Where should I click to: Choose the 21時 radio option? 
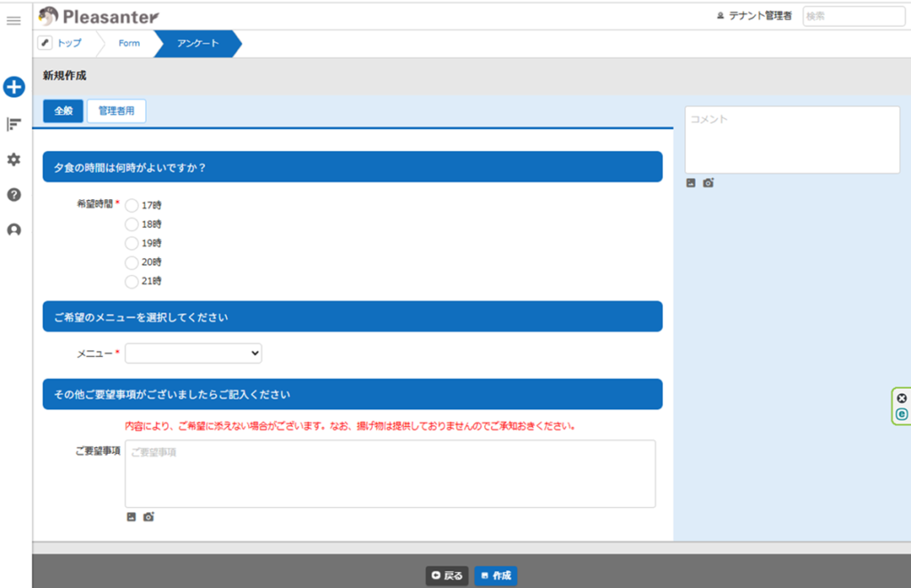132,281
